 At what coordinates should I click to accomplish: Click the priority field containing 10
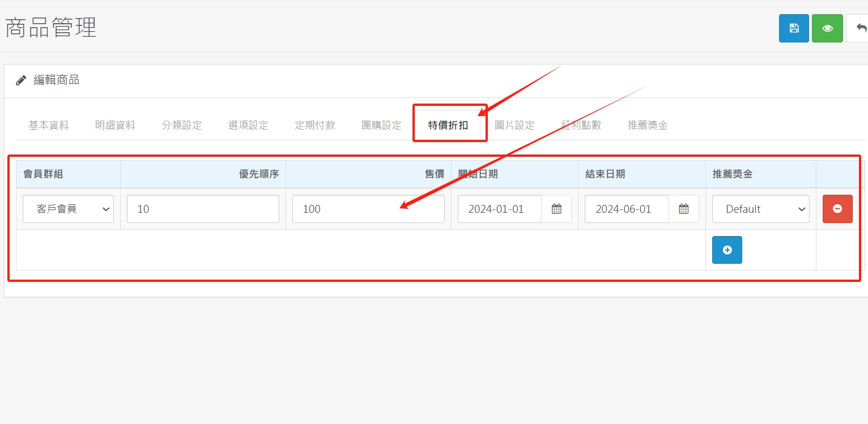(203, 209)
